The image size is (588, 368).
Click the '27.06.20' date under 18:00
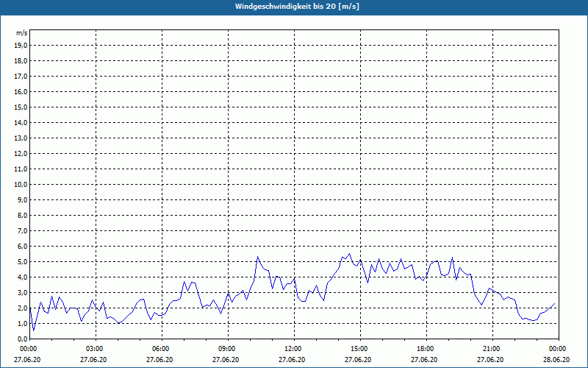click(x=424, y=360)
